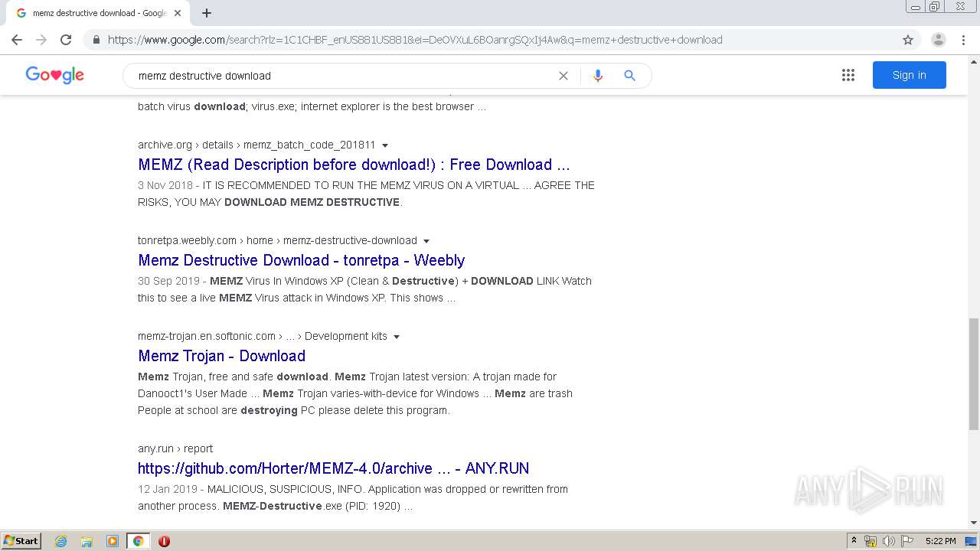Image resolution: width=980 pixels, height=551 pixels.
Task: Click the '12 Jan 2019' result date
Action: pos(168,489)
